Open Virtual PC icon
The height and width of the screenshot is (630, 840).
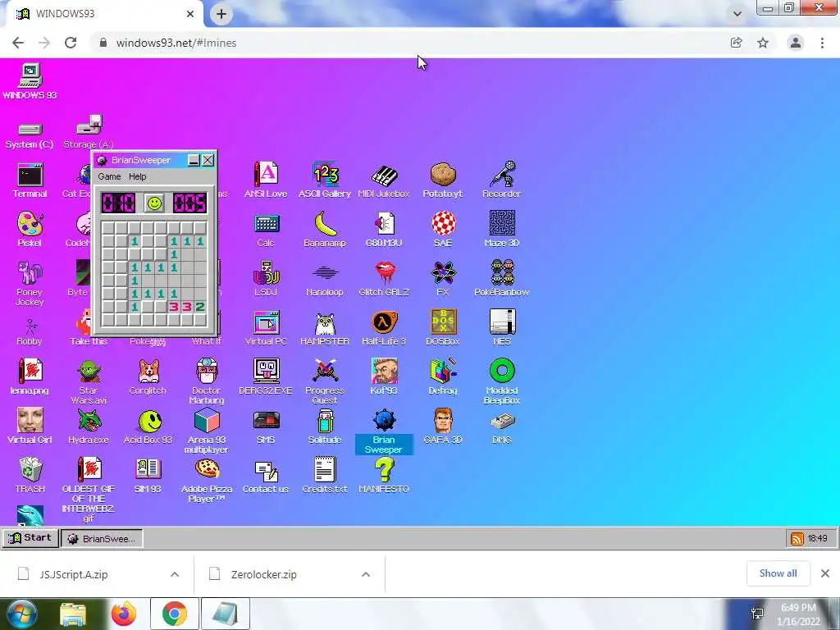pos(267,322)
